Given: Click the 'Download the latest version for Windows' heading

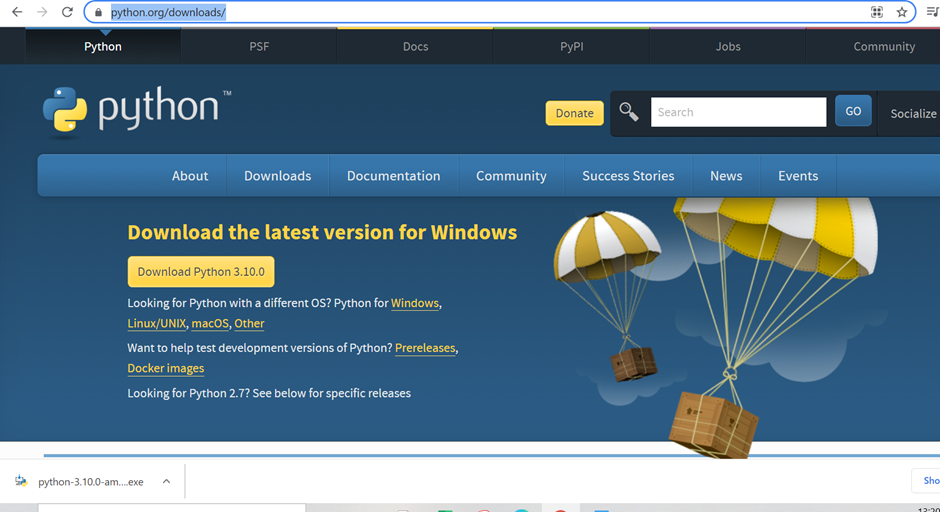Looking at the screenshot, I should [x=322, y=232].
